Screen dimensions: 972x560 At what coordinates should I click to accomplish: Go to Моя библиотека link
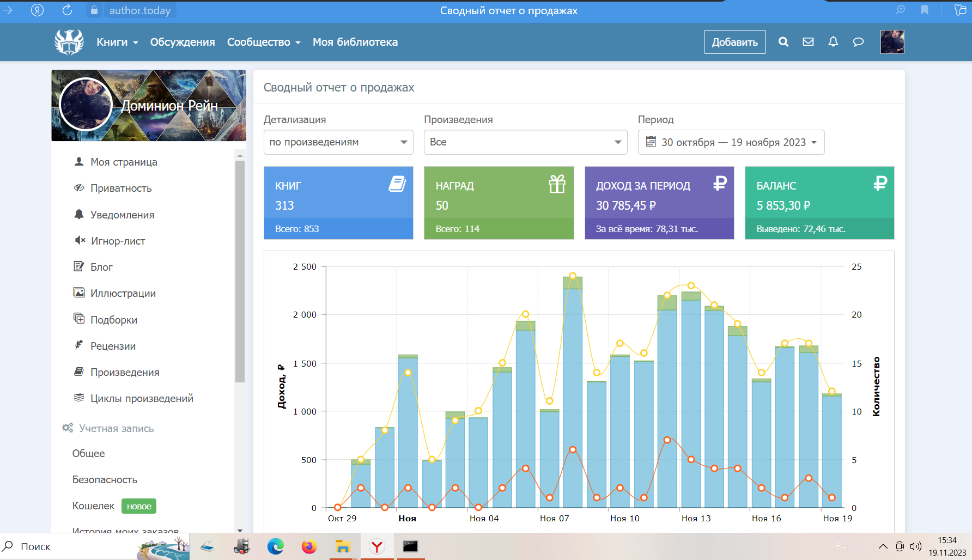point(355,42)
